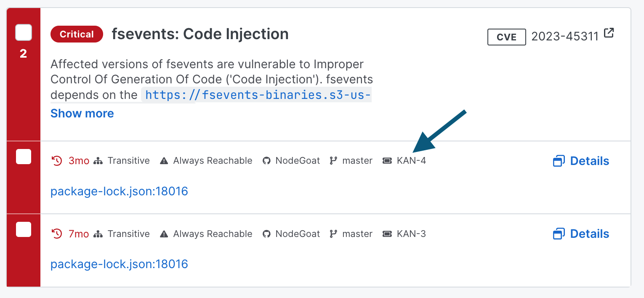Screen dimensions: 644x298
Task: Click the history icon next to 7mo
Action: tap(56, 234)
